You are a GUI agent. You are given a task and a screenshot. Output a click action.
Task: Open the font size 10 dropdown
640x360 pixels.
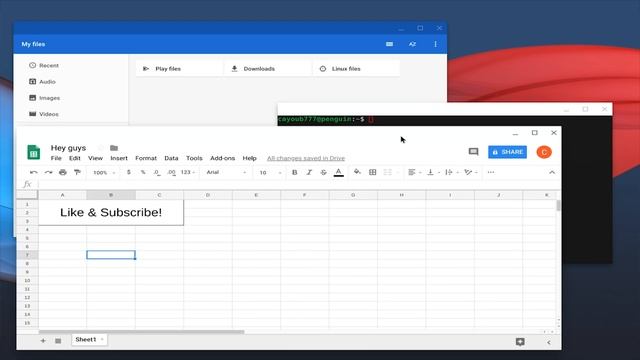coord(270,173)
